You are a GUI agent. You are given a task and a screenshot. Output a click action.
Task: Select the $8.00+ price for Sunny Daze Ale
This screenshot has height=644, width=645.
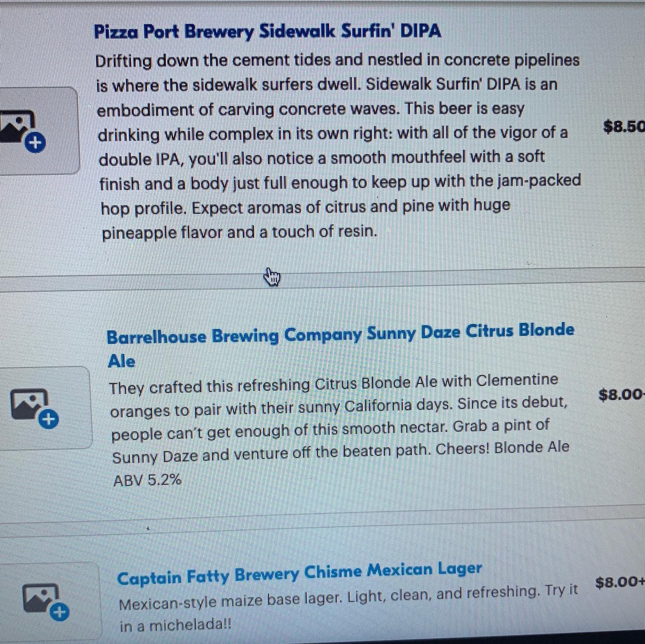click(622, 395)
